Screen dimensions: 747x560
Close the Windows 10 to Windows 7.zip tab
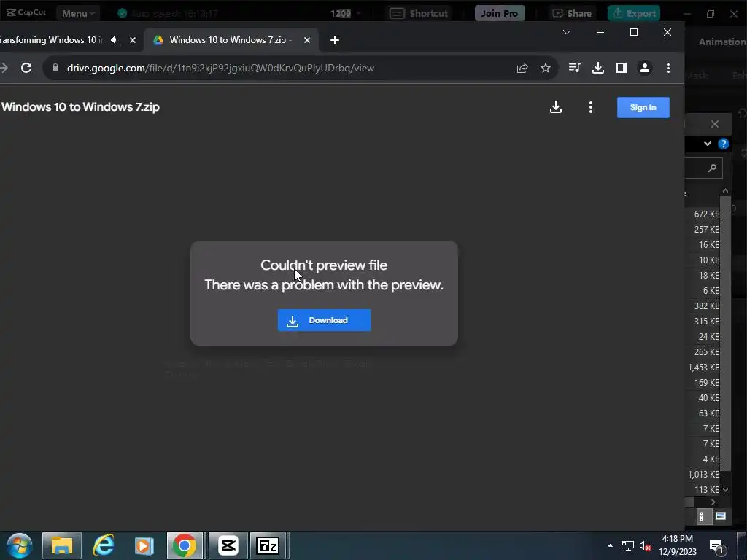click(307, 40)
